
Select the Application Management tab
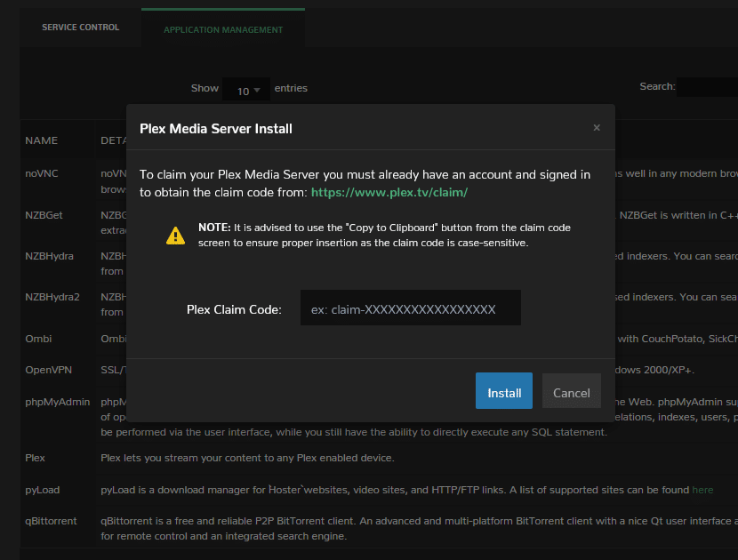tap(223, 29)
